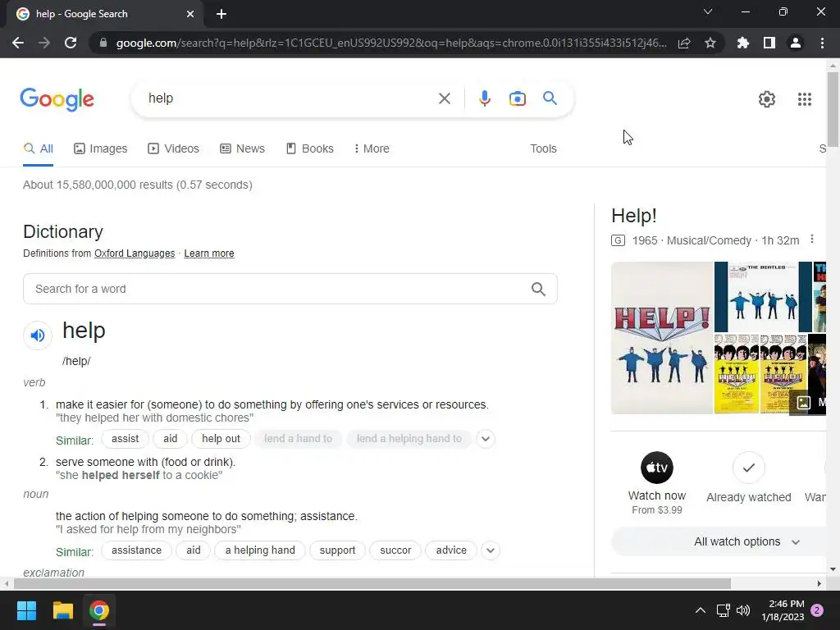This screenshot has width=840, height=630.
Task: Click the forward navigation arrow
Action: [x=44, y=43]
